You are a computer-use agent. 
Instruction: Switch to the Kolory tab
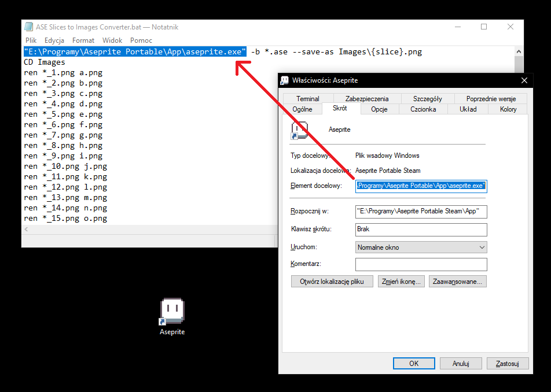(x=508, y=109)
